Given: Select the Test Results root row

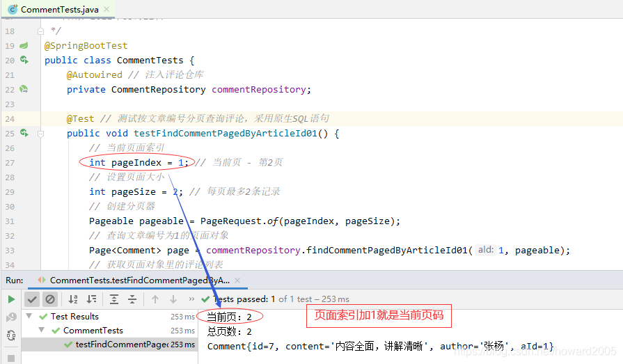Looking at the screenshot, I should pos(110,317).
